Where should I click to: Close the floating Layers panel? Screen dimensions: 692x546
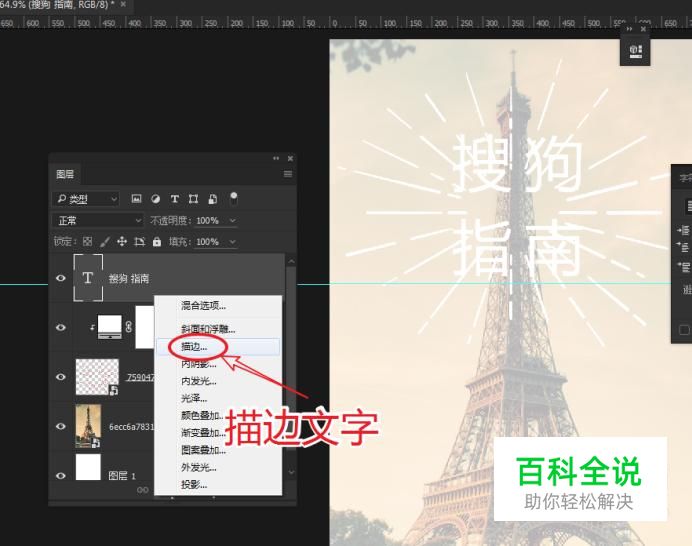coord(290,158)
